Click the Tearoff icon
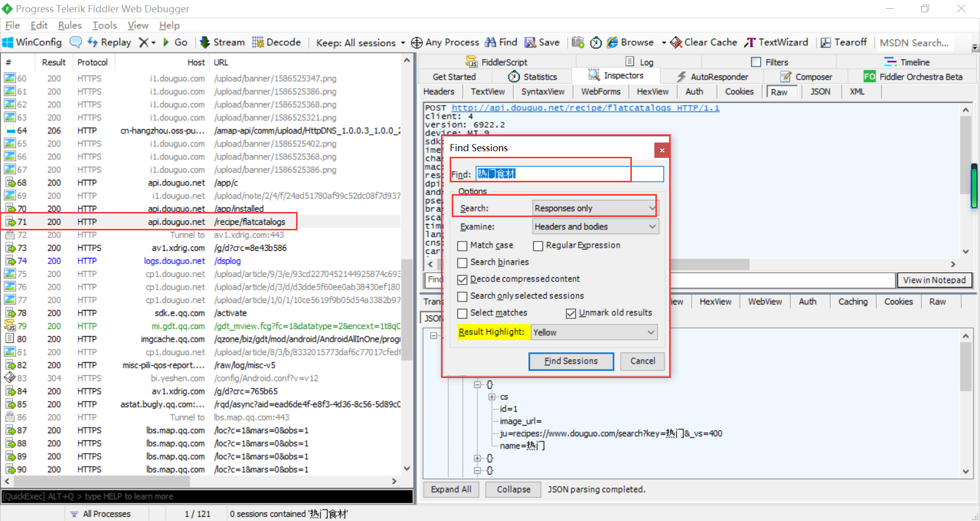This screenshot has height=521, width=980. pyautogui.click(x=826, y=42)
